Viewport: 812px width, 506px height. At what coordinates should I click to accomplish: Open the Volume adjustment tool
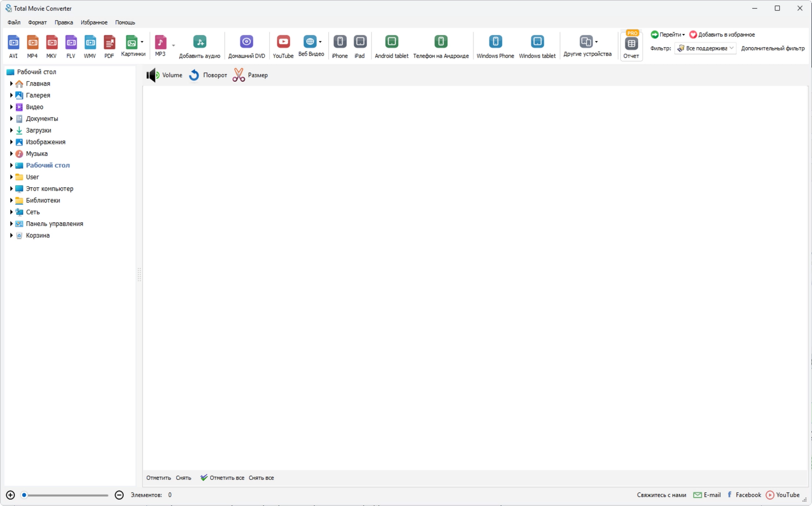coord(164,75)
